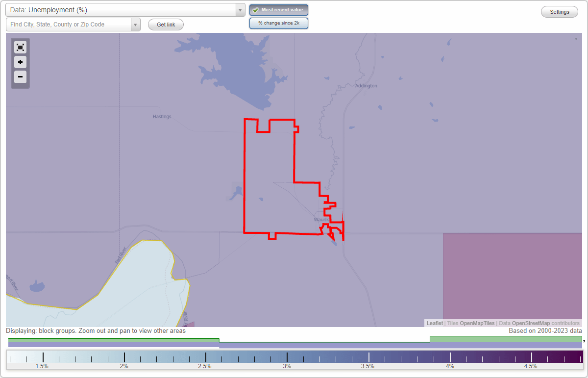Click the OpenMapTiles link in the attribution bar

pyautogui.click(x=478, y=323)
